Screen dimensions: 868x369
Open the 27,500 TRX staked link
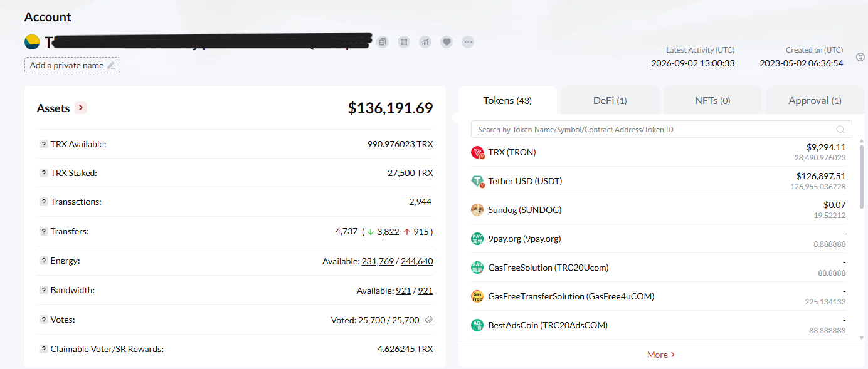tap(410, 173)
